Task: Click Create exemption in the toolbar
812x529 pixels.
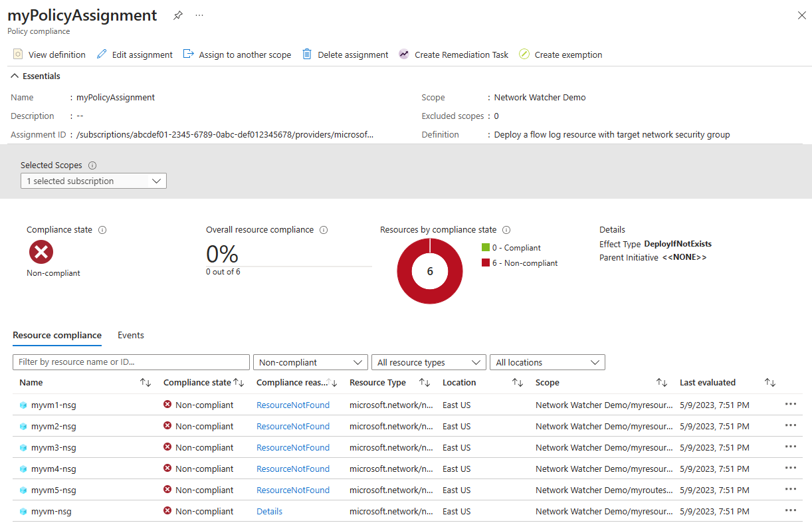Action: pyautogui.click(x=560, y=54)
